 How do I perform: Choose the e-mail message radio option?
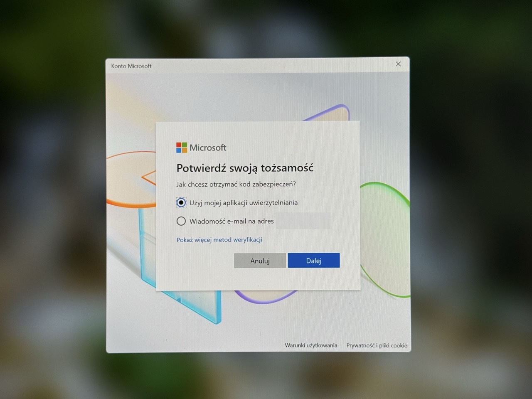(x=181, y=221)
